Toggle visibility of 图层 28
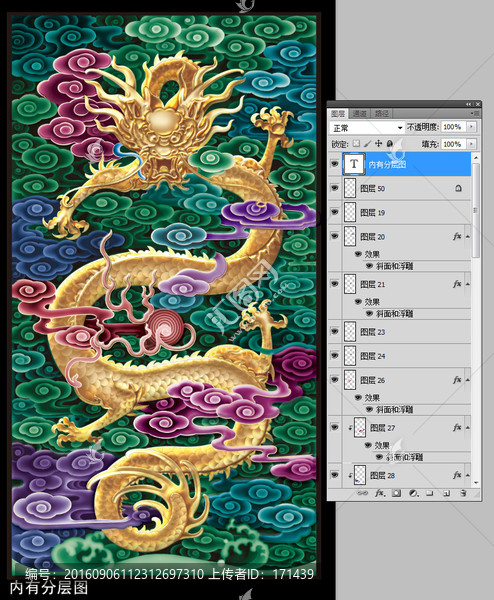Image resolution: width=494 pixels, height=600 pixels. pyautogui.click(x=335, y=475)
